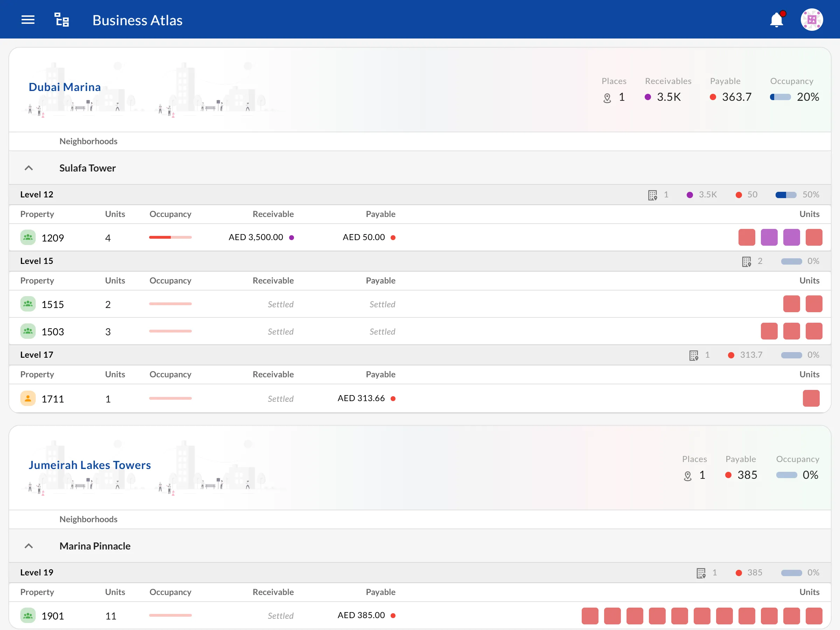Screen dimensions: 840x630
Task: Click the red payable dot in Jumeirah Lakes Towers summary
Action: click(x=728, y=475)
